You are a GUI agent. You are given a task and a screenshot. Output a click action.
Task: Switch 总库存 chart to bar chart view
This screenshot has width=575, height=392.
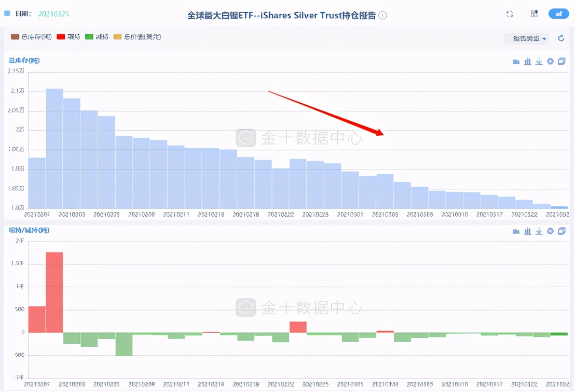pos(527,61)
